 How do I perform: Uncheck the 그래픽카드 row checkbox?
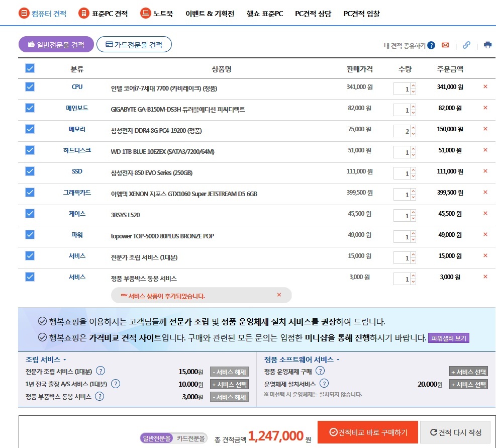pos(30,193)
